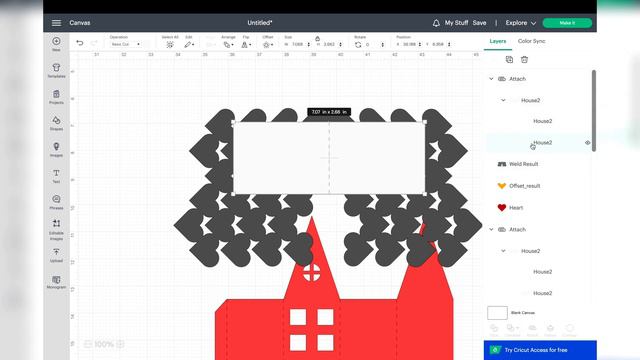Screen dimensions: 640x360
Task: Open the hamburger main menu
Action: click(x=56, y=23)
